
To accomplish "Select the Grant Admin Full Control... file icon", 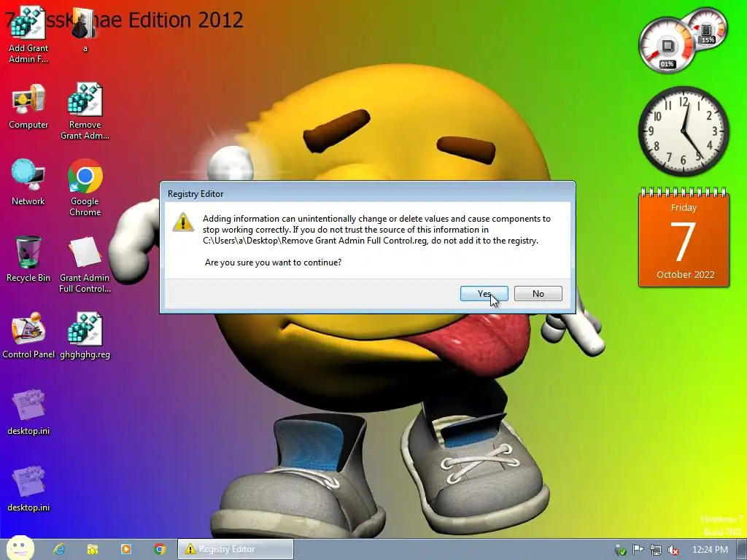I will click(x=85, y=264).
